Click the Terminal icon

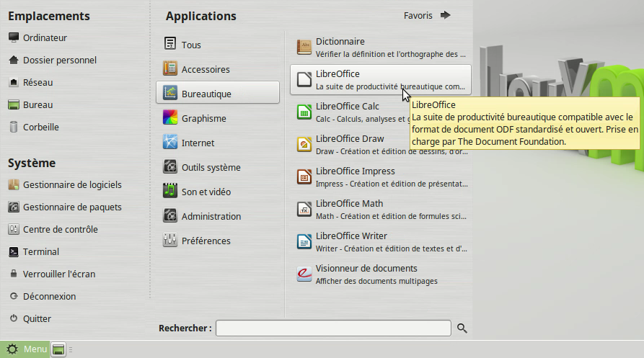14,252
